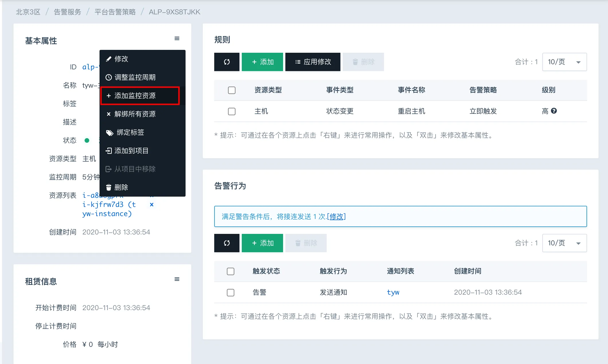Go to 平台告警策略 breadcrumb

115,12
